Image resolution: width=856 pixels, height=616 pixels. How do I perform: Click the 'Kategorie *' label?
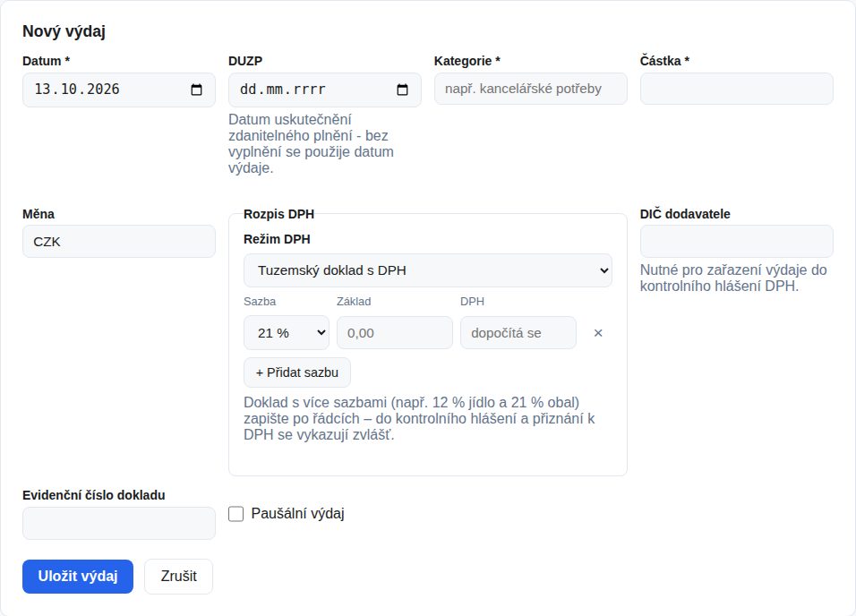(467, 61)
